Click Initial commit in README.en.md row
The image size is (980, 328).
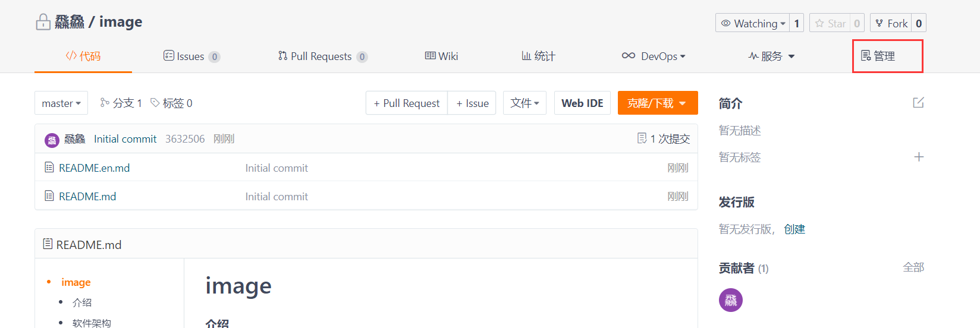pyautogui.click(x=277, y=168)
